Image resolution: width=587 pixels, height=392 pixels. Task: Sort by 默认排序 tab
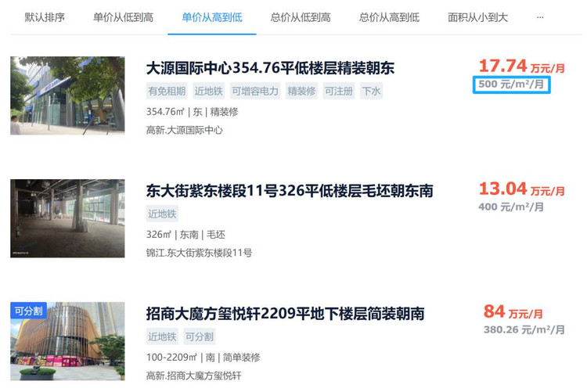pos(45,17)
